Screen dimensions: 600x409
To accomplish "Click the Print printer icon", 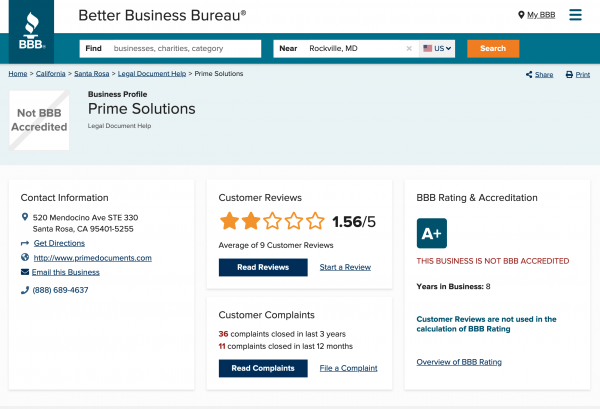I will 569,74.
